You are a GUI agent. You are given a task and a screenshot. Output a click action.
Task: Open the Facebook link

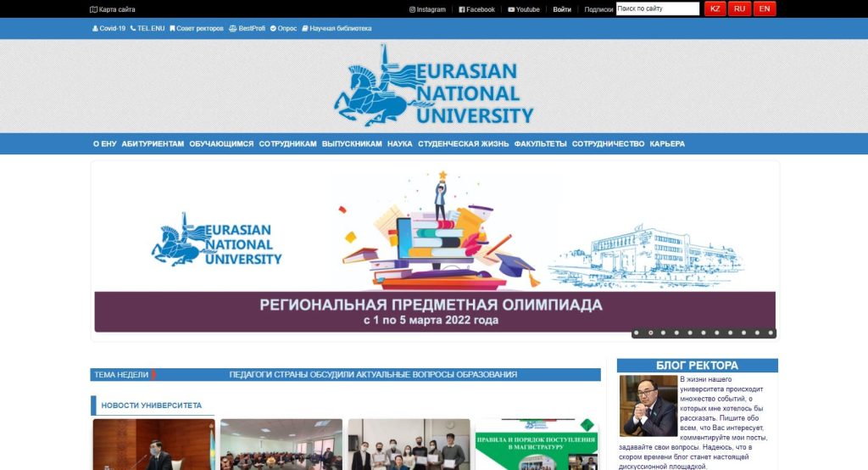(476, 9)
